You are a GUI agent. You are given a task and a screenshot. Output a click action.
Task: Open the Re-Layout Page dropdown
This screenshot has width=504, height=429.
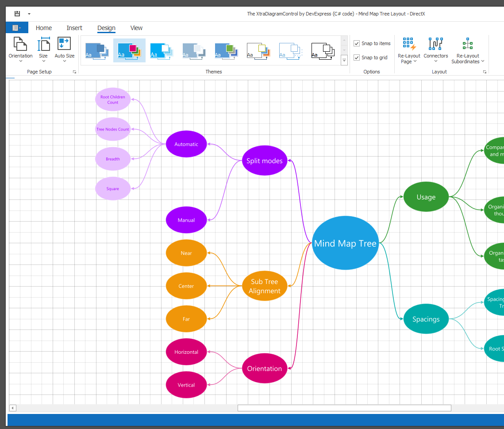(x=409, y=50)
